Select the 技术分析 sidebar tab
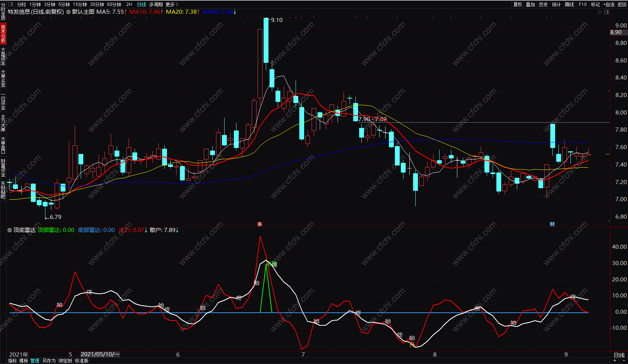The width and height of the screenshot is (628, 364). 3,33
